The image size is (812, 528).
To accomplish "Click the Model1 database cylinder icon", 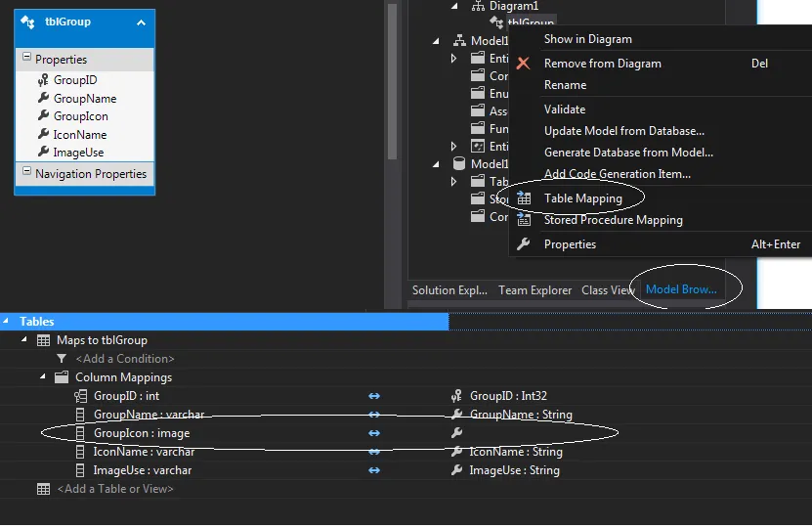I will pos(459,163).
